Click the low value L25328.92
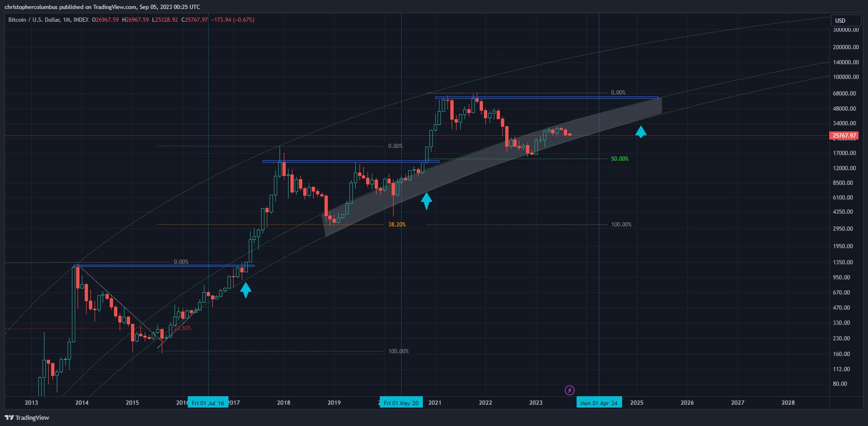Viewport: 868px width, 426px height. [165, 20]
